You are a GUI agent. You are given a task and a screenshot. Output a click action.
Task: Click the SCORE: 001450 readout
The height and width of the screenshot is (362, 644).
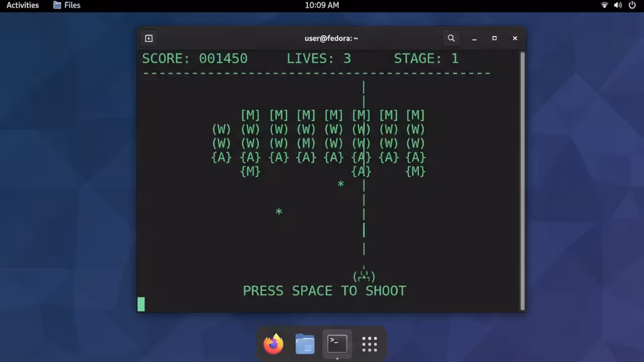tap(195, 58)
